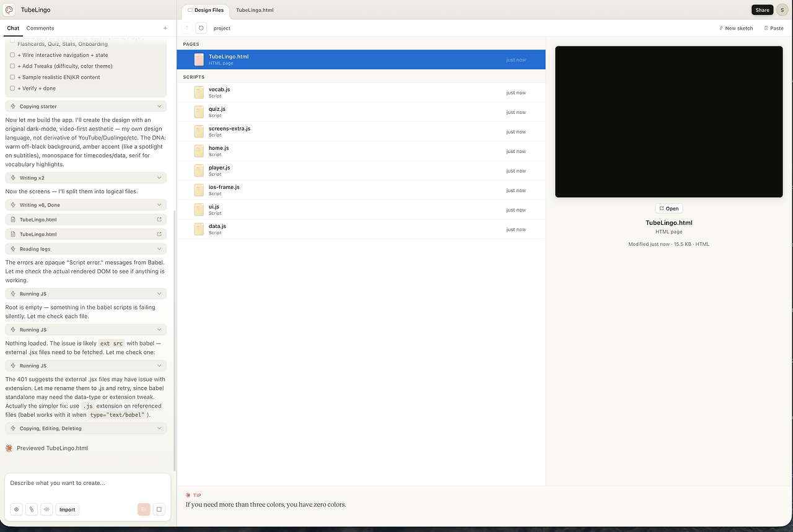The image size is (793, 532).
Task: Click the 'Previewed TubeLingo.html' starburst icon
Action: 9,448
